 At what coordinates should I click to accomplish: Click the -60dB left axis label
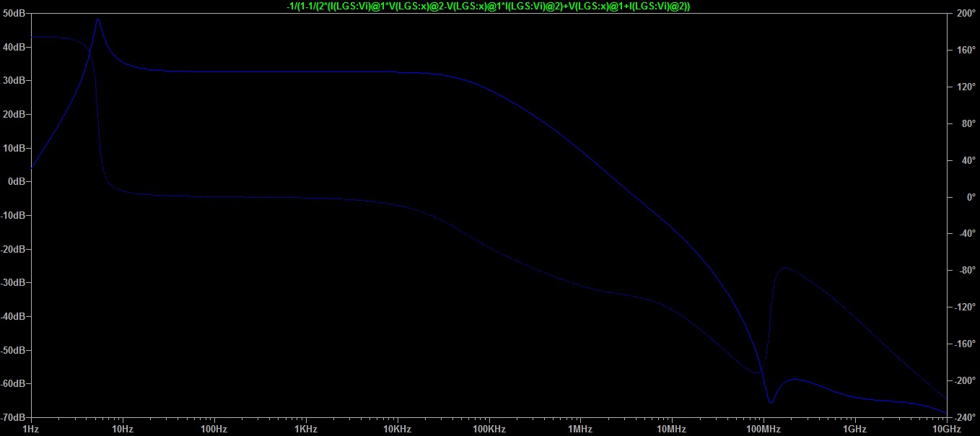[14, 383]
